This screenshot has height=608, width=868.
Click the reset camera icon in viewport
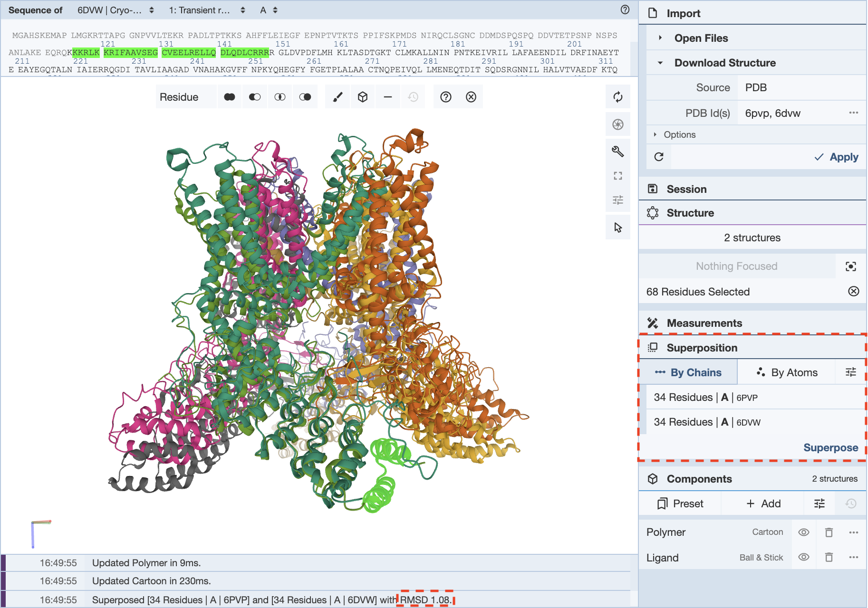[x=618, y=97]
